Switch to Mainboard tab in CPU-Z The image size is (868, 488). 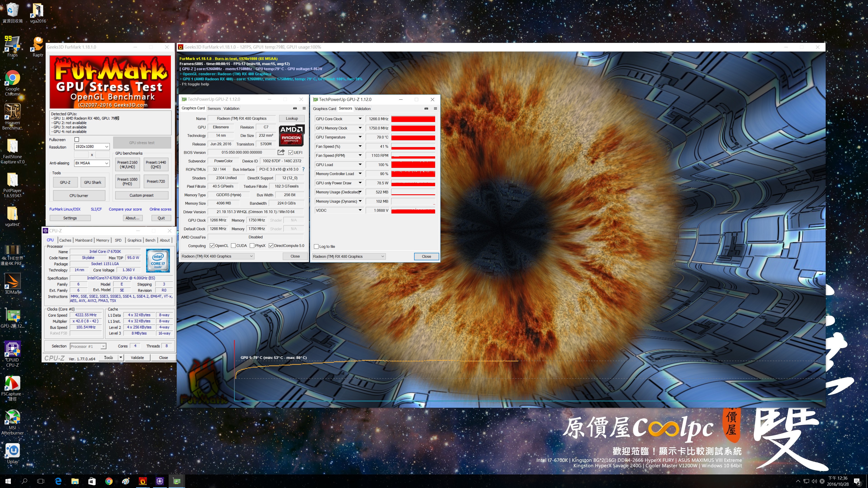[84, 240]
